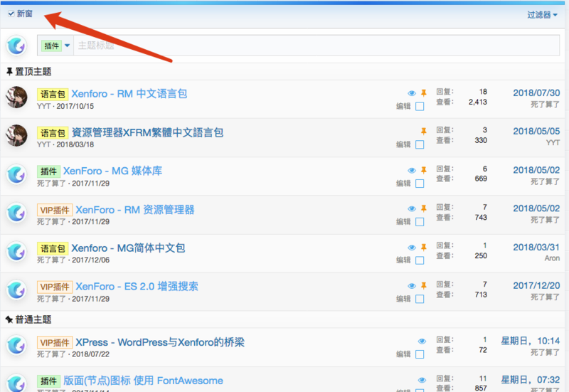Click sticky pin icon on Xenforo - RM 中文语言包

(423, 93)
